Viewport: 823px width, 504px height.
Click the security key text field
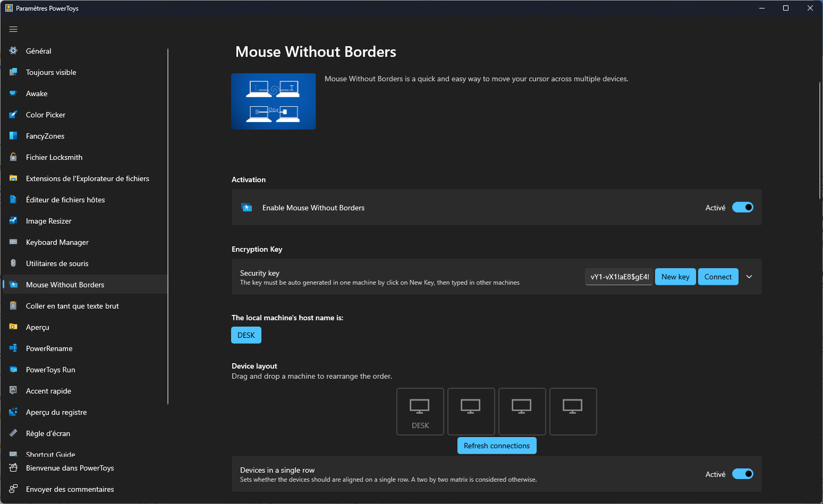click(x=619, y=277)
